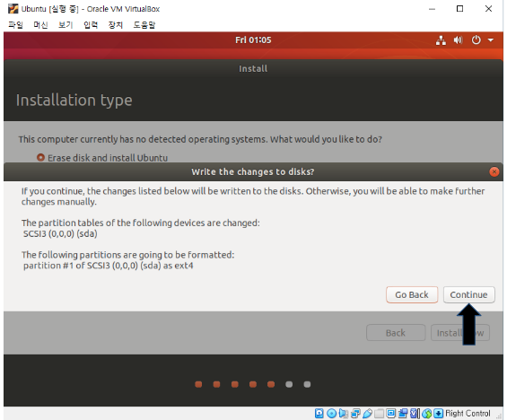Click the 'Write the changes to disks?' title
This screenshot has height=420, width=507.
[x=252, y=171]
